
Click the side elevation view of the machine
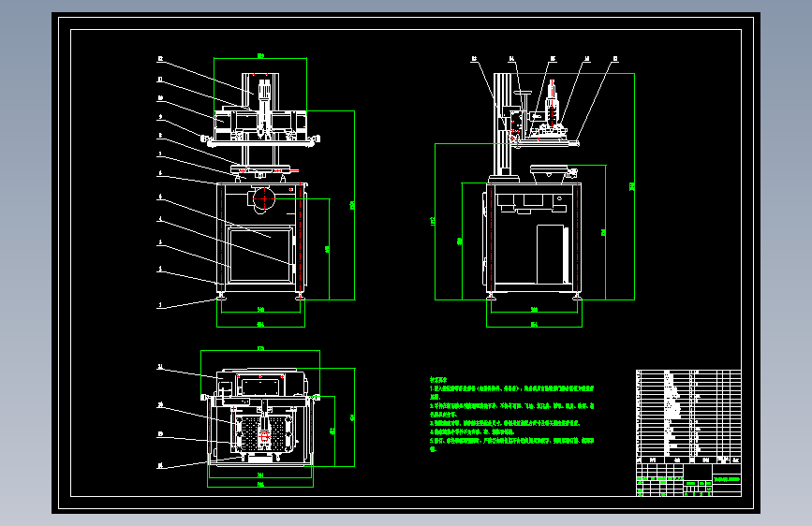click(x=534, y=186)
